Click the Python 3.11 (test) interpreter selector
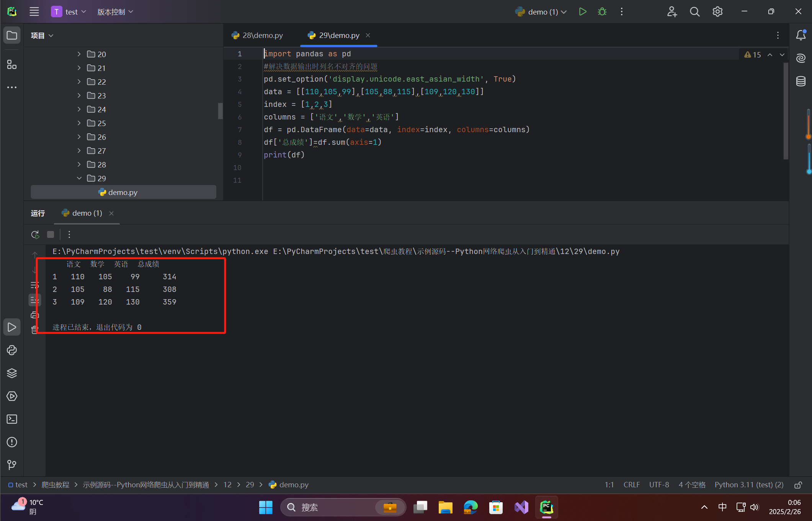 pos(749,485)
